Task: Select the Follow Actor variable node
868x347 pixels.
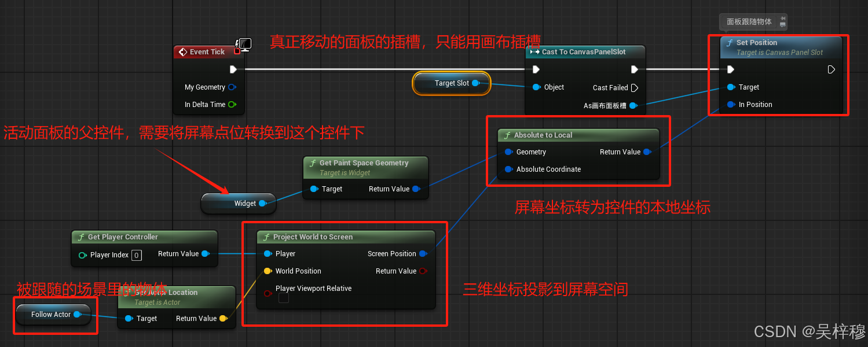Action: coord(53,315)
